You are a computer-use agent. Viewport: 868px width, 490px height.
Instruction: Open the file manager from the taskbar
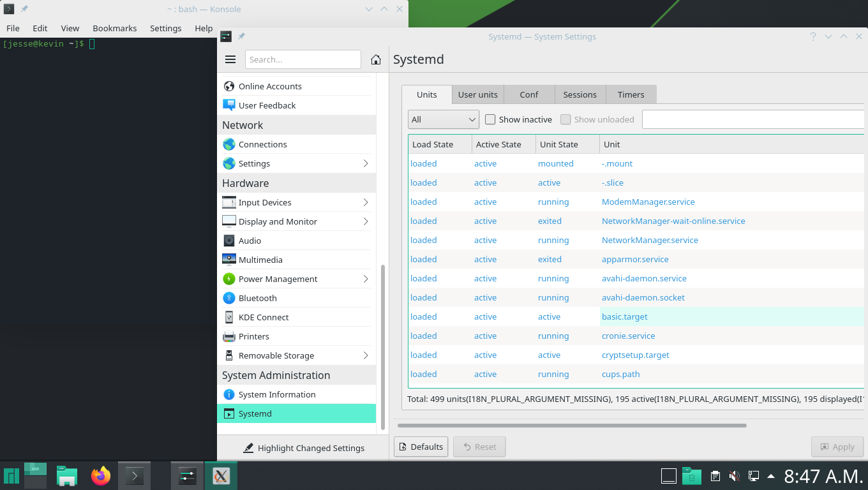click(x=67, y=475)
